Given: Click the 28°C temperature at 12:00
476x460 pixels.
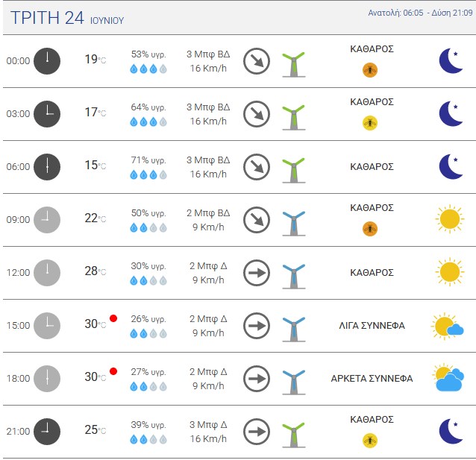Looking at the screenshot, I should (x=95, y=271).
